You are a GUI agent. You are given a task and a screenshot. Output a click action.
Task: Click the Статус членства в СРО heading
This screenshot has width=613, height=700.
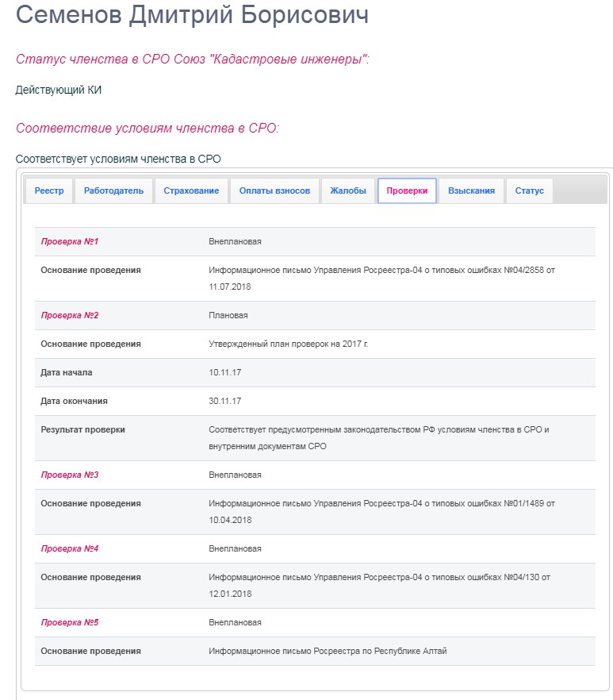pos(192,59)
